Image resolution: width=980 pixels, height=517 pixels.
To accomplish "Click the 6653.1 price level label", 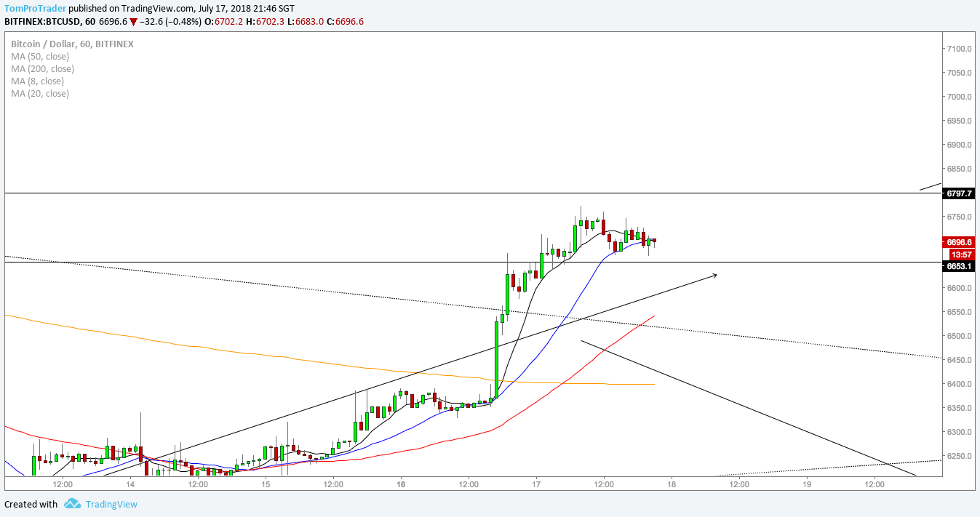I will coord(959,267).
